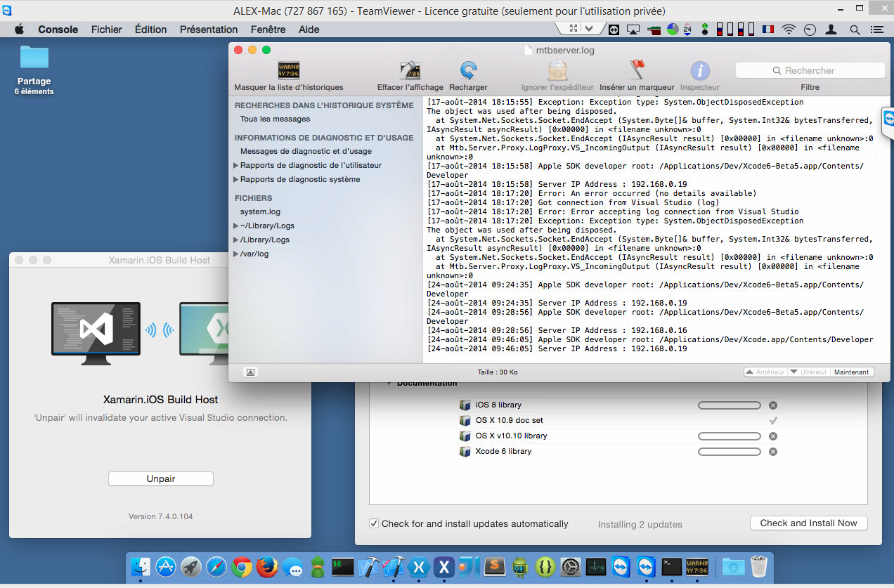Open the Console application menu

point(58,30)
